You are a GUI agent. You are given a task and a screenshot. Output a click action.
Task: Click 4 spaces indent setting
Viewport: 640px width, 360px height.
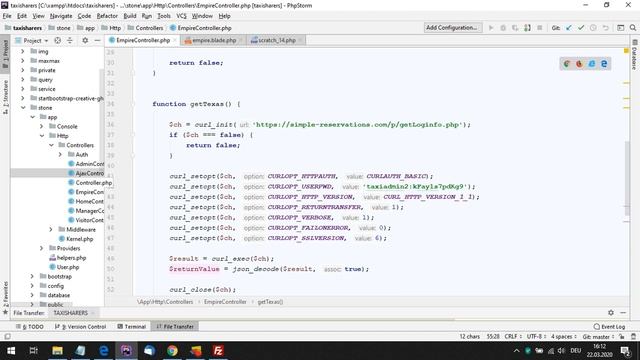(x=563, y=337)
